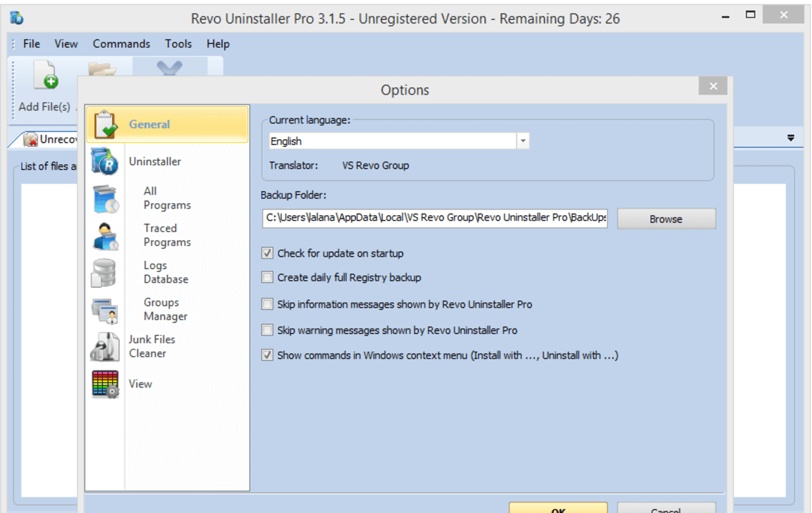812x513 pixels.
Task: Close the Options dialog
Action: 713,86
